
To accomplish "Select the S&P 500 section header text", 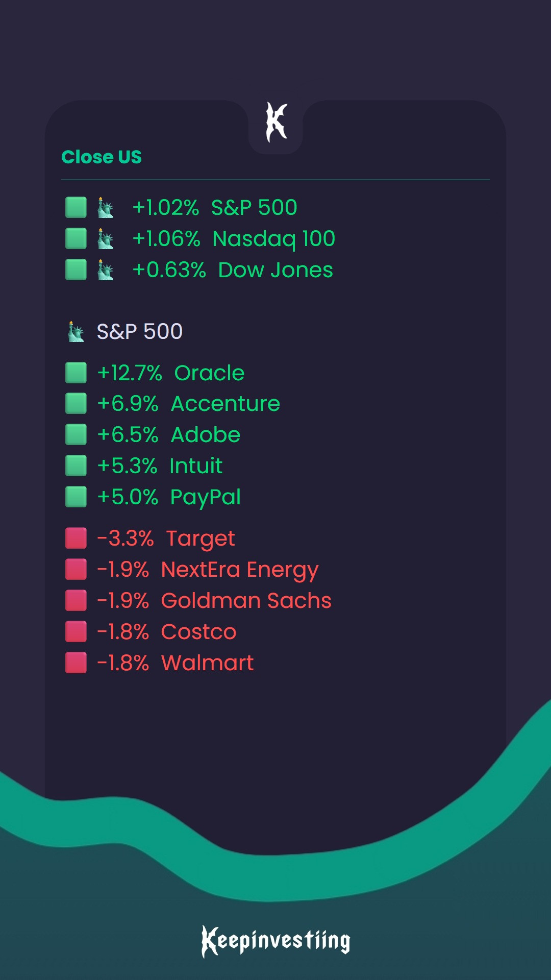I will tap(139, 332).
